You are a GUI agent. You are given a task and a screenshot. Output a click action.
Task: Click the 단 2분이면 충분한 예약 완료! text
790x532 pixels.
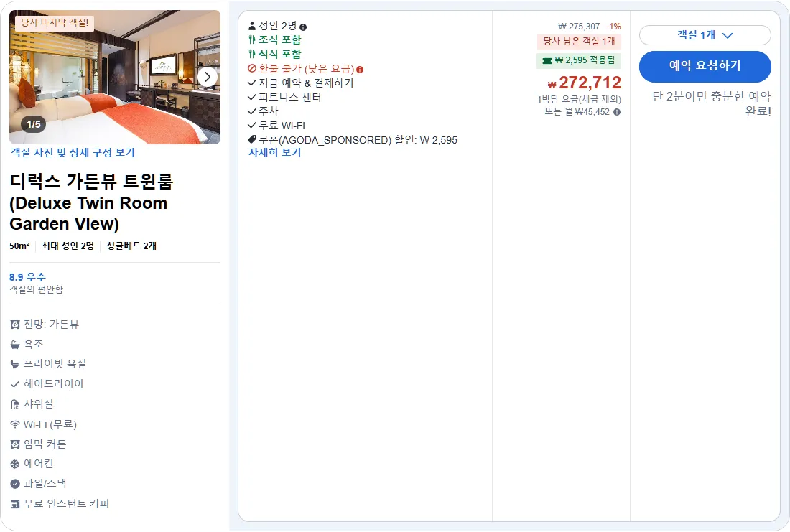click(x=712, y=103)
